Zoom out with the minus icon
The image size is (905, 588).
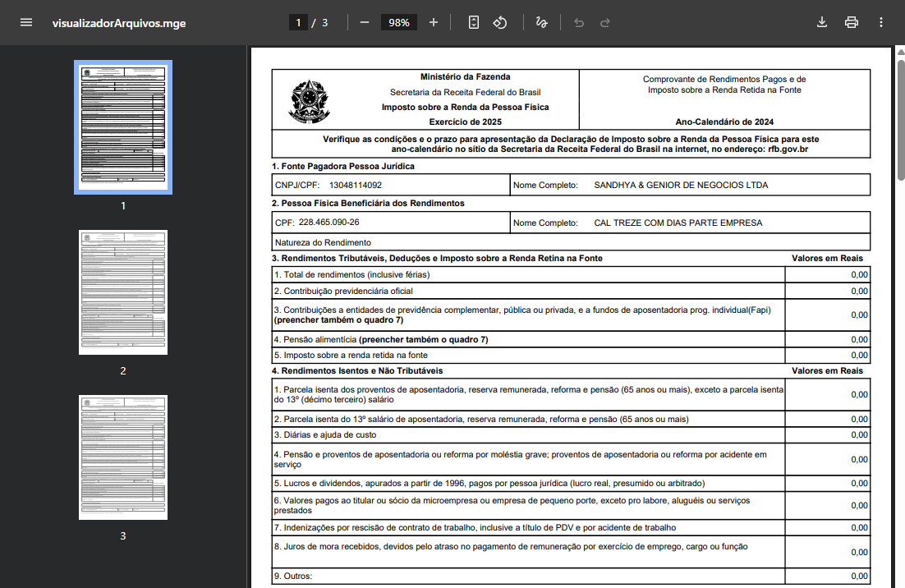(x=364, y=22)
